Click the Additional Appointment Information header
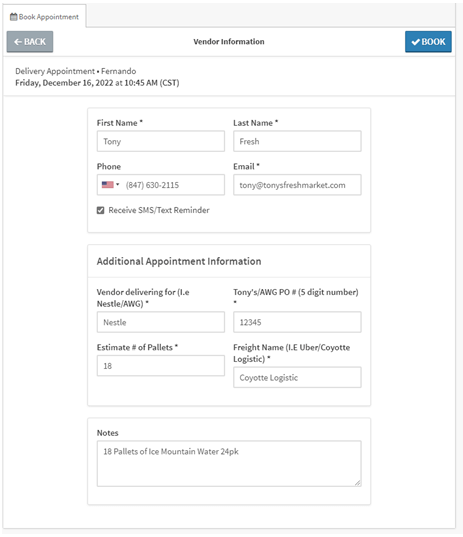The image size is (463, 537). tap(179, 261)
